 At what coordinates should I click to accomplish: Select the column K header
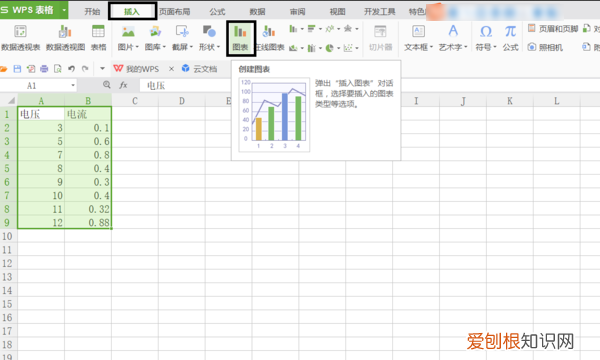click(x=510, y=101)
